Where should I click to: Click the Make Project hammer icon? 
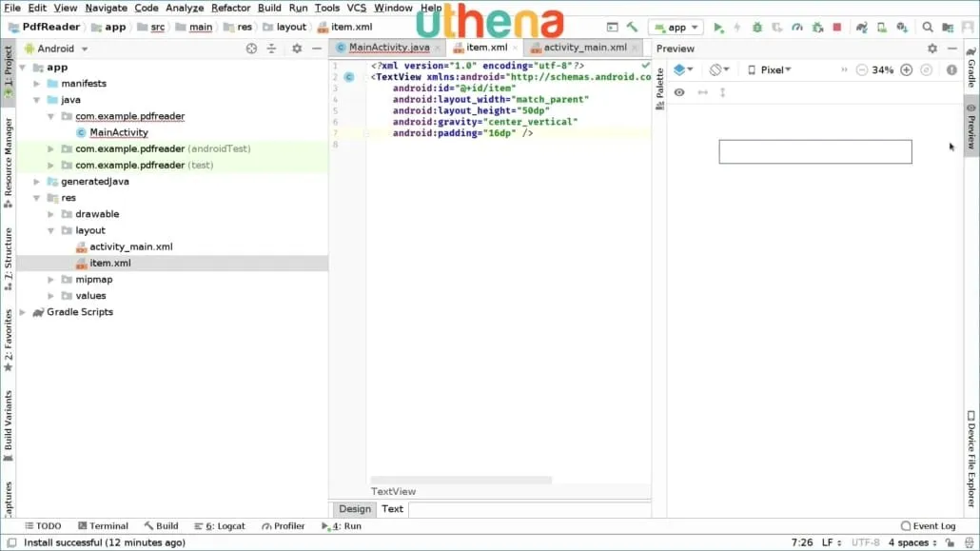point(632,27)
